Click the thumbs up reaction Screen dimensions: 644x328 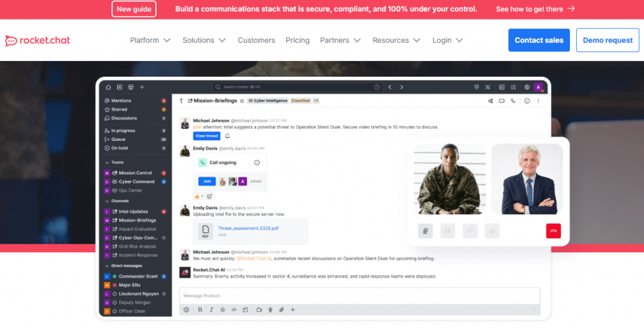[x=198, y=196]
